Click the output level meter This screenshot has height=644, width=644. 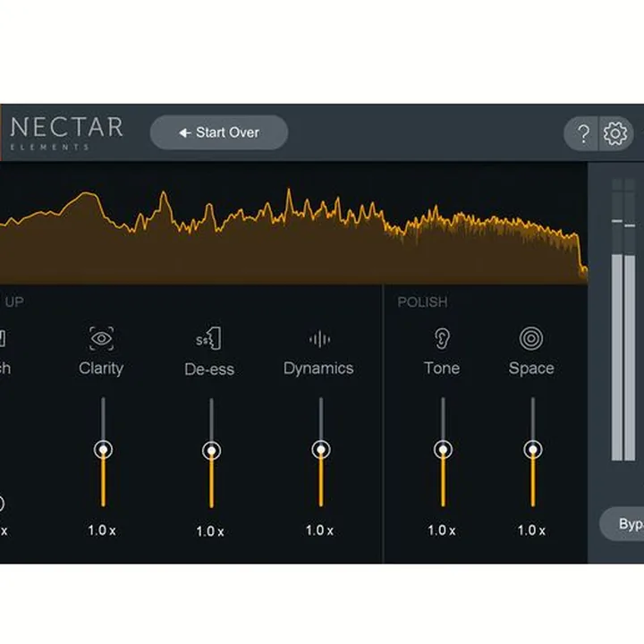pyautogui.click(x=623, y=319)
